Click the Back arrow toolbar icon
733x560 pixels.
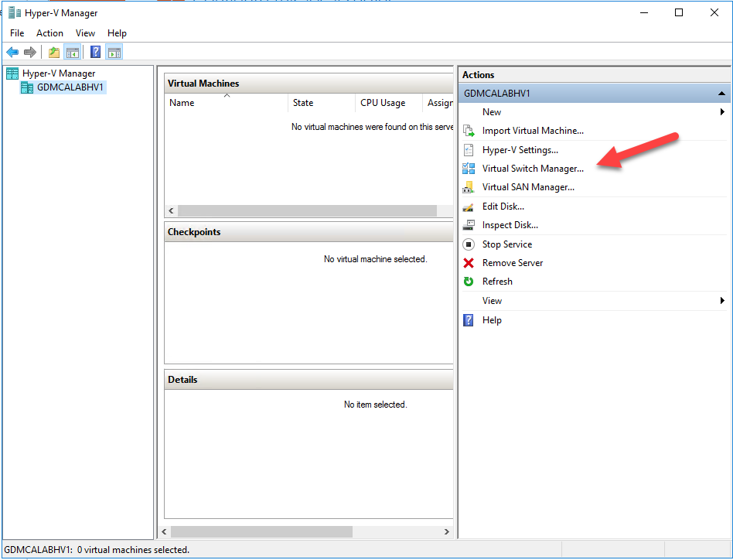tap(12, 53)
